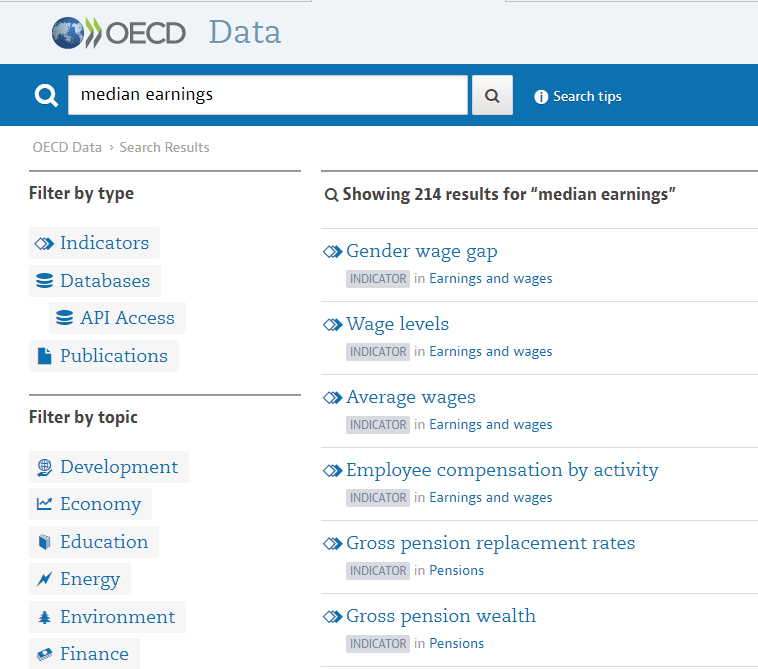Click the Publications document icon
Screen dimensions: 758x669
pos(44,356)
